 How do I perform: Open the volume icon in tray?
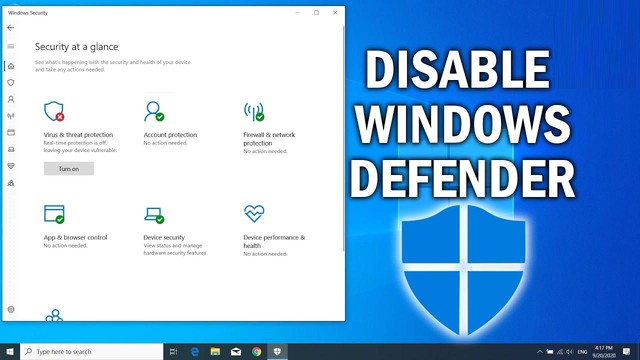point(570,351)
